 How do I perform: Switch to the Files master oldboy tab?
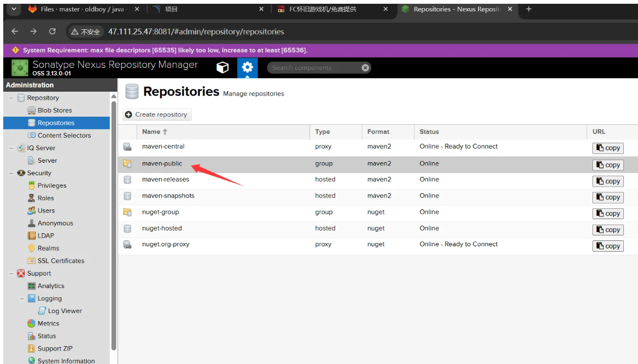83,9
